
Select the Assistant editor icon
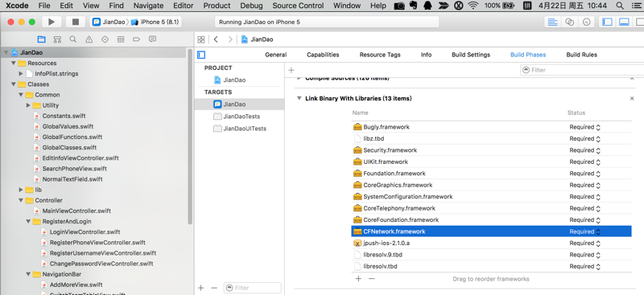pyautogui.click(x=570, y=23)
